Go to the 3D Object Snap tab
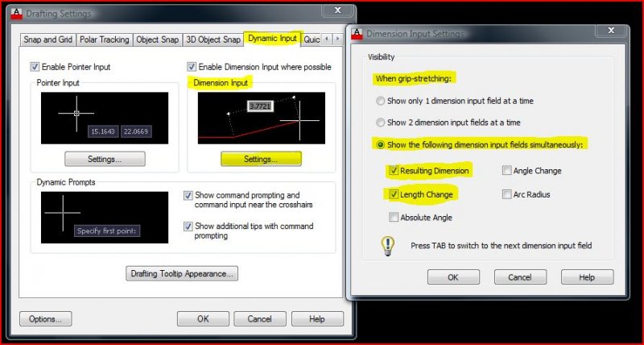Screen dimensions: 644x345 click(x=213, y=39)
